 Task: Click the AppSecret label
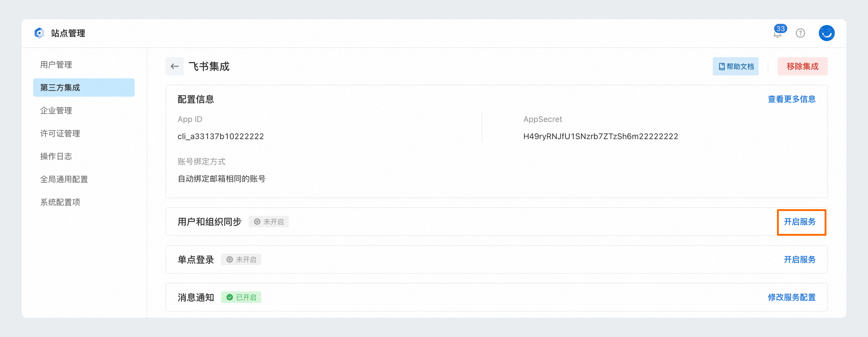542,119
